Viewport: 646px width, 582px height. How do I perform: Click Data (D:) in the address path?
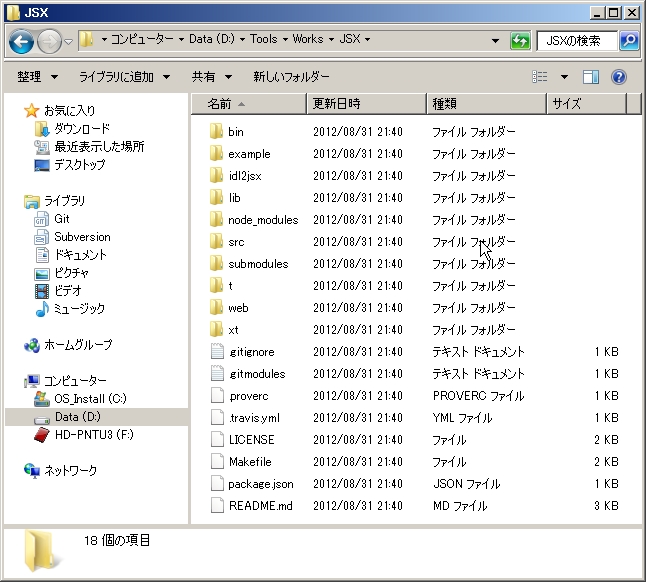[212, 39]
